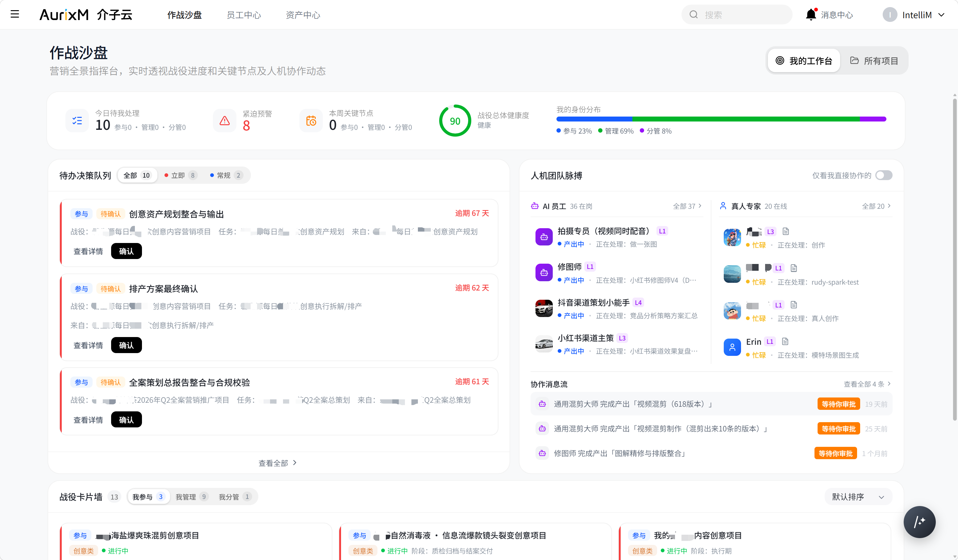Expand 查看全部 in decision queue
Image resolution: width=958 pixels, height=560 pixels.
click(277, 463)
